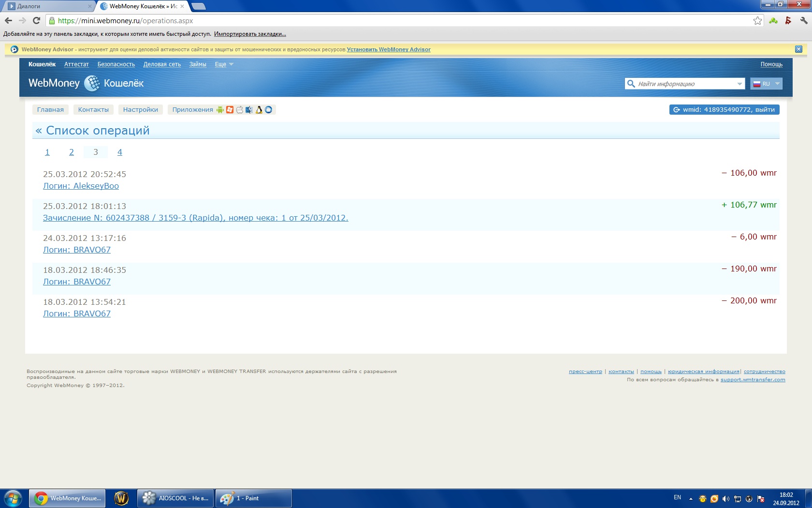The width and height of the screenshot is (812, 508).
Task: Open the BRAVO67 operation from 18.03.2012 18:46:35
Action: point(77,282)
